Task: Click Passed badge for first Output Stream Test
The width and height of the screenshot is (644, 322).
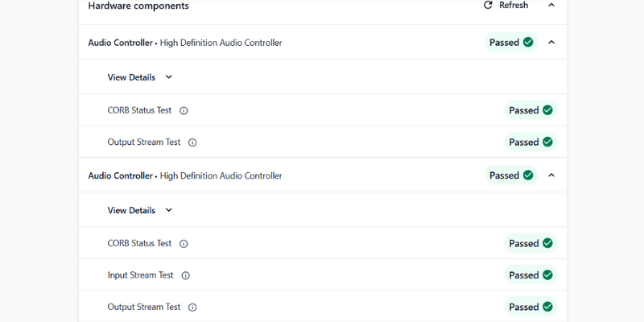Action: (530, 142)
